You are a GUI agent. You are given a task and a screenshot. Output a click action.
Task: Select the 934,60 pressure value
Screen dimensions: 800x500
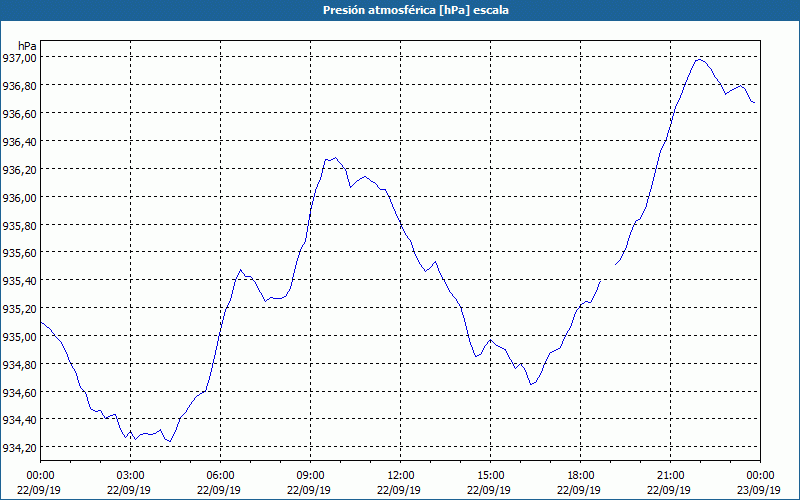pos(20,392)
